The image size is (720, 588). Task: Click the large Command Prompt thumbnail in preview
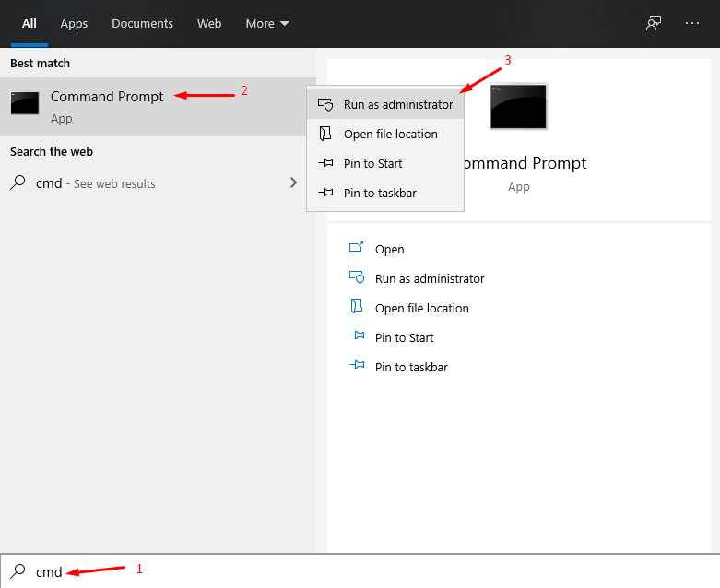click(x=518, y=106)
